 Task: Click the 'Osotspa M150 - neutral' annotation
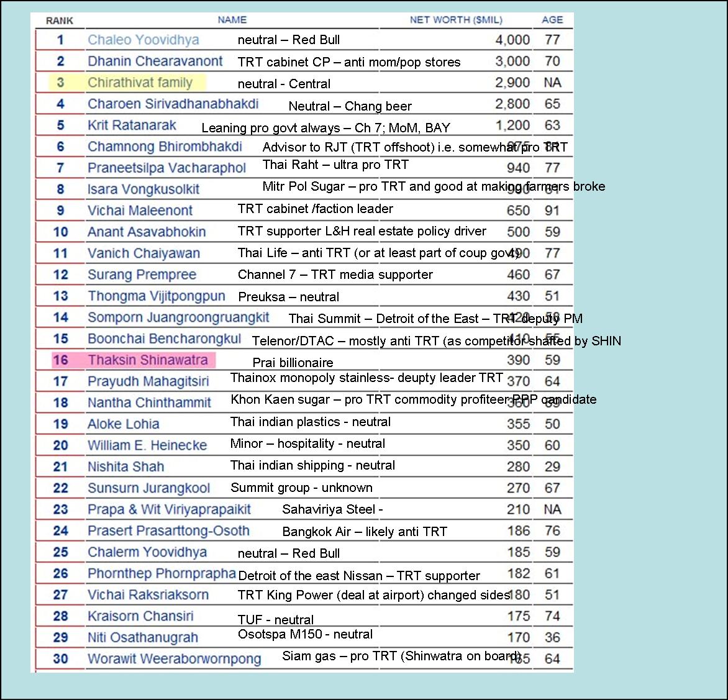pyautogui.click(x=306, y=635)
